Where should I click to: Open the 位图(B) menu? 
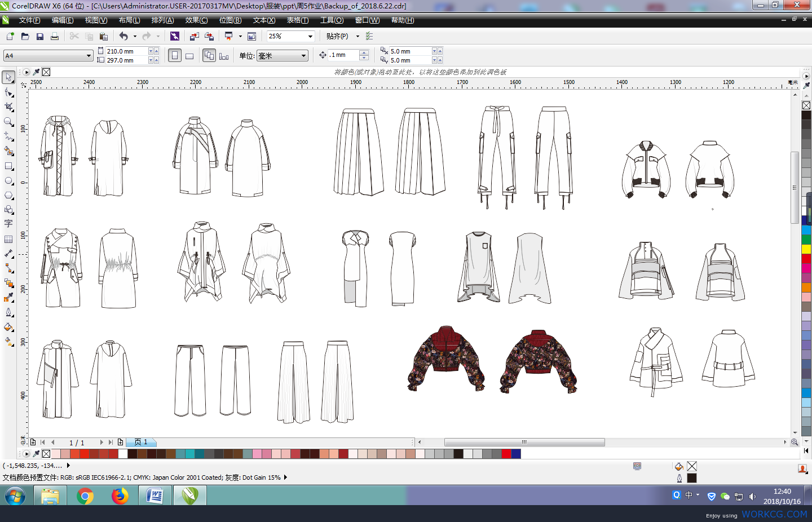pos(230,20)
